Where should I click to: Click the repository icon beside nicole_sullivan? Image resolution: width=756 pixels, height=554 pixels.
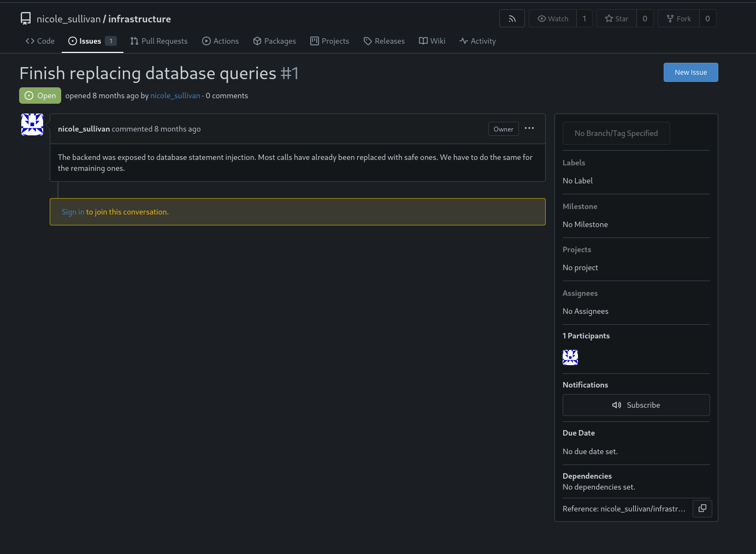point(26,19)
